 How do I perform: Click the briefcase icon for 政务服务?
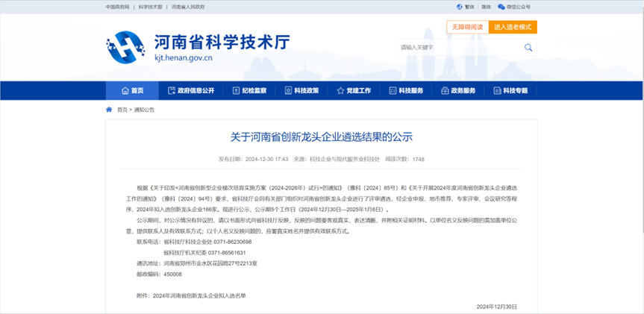tap(445, 91)
